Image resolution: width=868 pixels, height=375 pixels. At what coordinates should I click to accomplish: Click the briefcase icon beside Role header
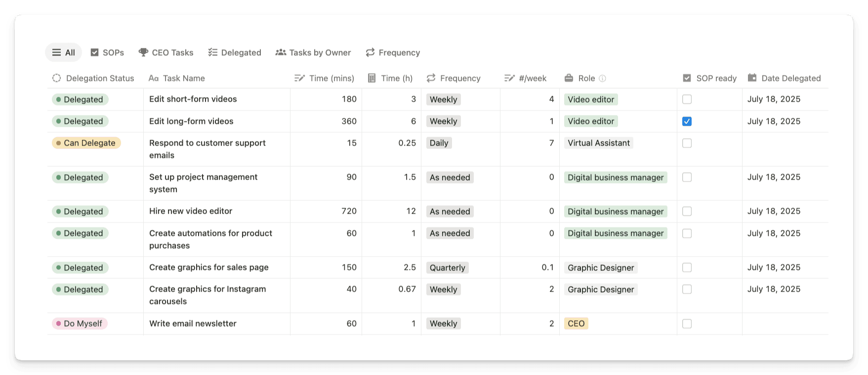point(569,78)
